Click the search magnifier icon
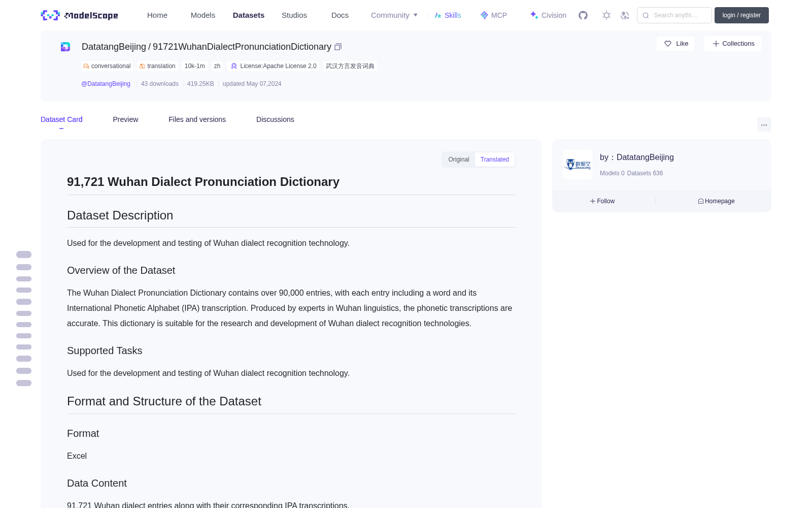 click(646, 15)
